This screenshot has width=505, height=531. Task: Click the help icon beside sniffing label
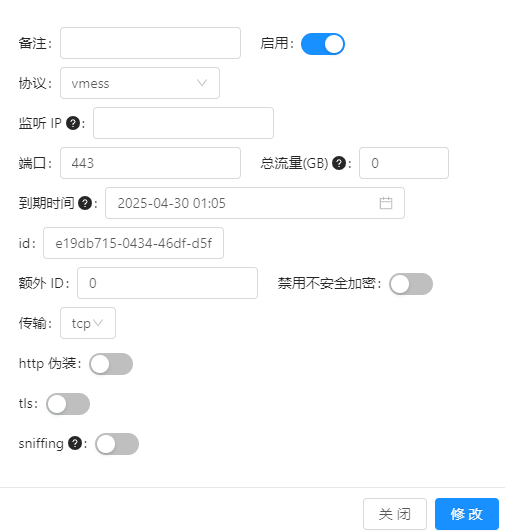75,443
